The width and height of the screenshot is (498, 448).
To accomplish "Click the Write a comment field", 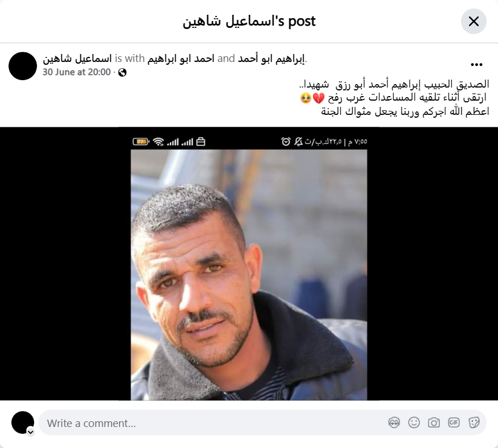I will click(x=262, y=422).
